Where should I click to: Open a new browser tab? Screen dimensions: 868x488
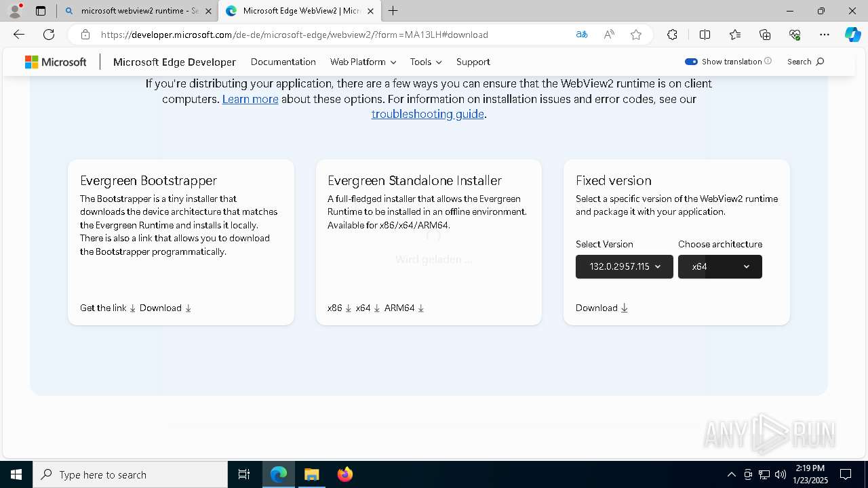(393, 11)
